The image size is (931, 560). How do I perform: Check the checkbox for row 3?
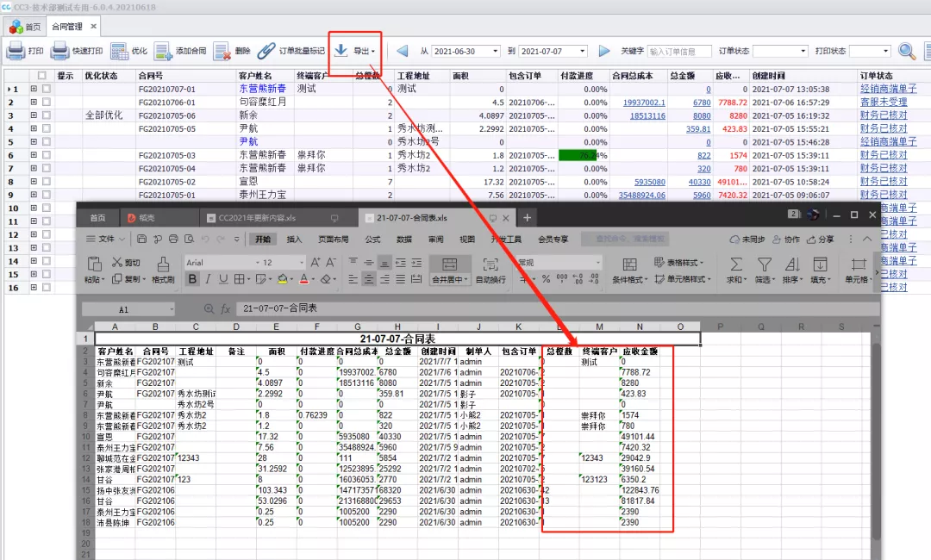click(x=47, y=115)
